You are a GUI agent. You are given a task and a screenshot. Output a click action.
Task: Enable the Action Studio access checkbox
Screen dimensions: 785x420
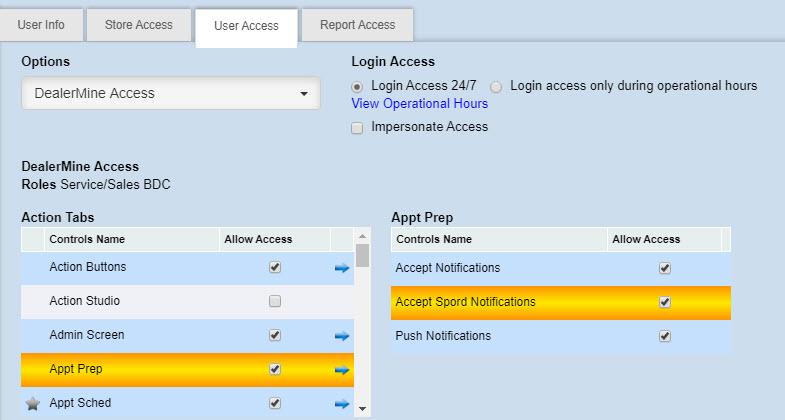(x=275, y=301)
